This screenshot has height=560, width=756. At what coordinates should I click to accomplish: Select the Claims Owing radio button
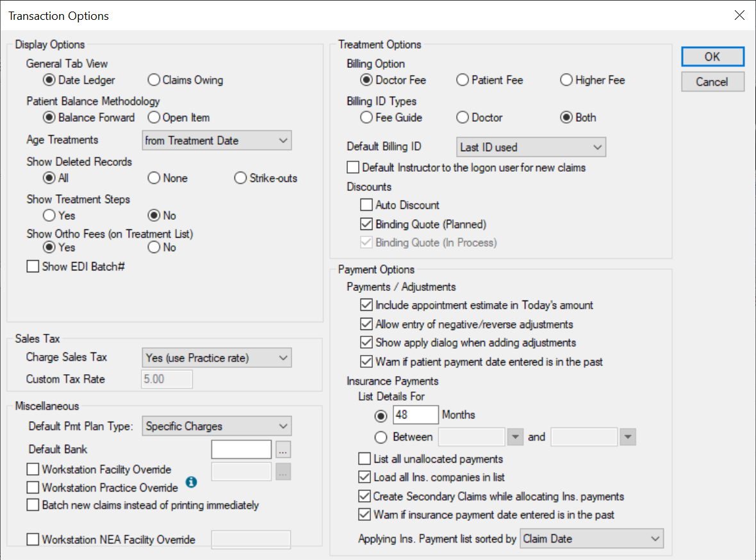(x=154, y=81)
